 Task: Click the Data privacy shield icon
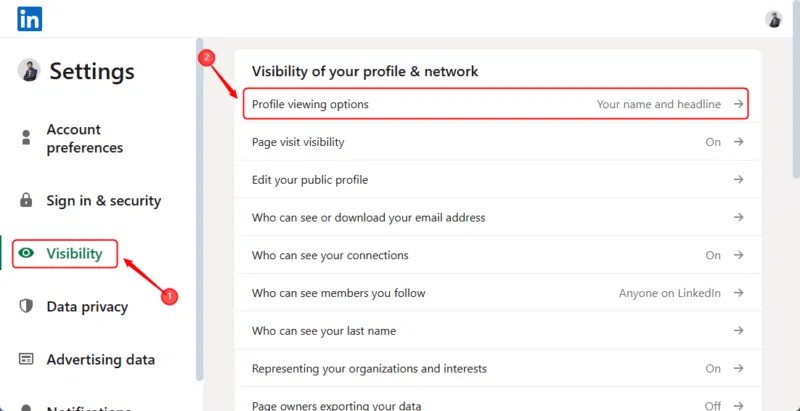click(x=27, y=306)
